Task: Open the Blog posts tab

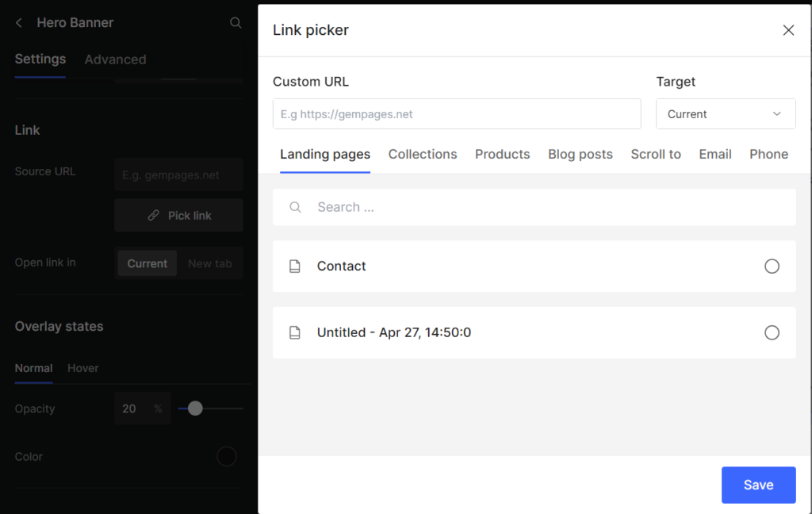Action: [580, 155]
